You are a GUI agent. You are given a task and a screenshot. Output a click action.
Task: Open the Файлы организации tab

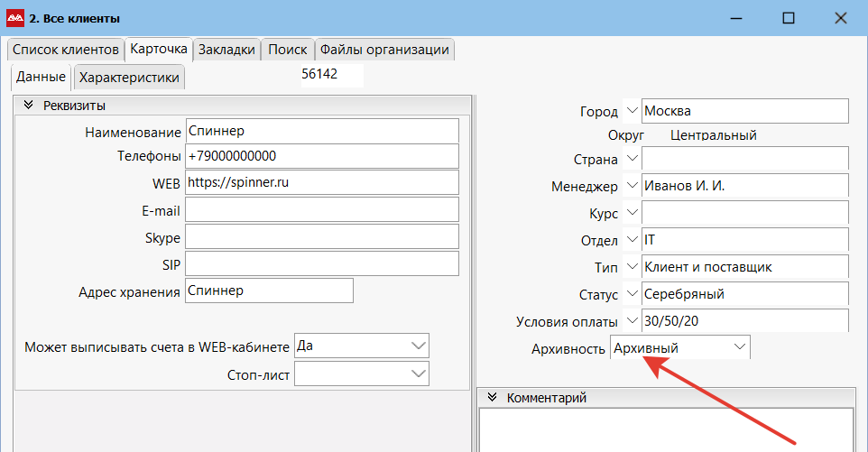(x=384, y=50)
